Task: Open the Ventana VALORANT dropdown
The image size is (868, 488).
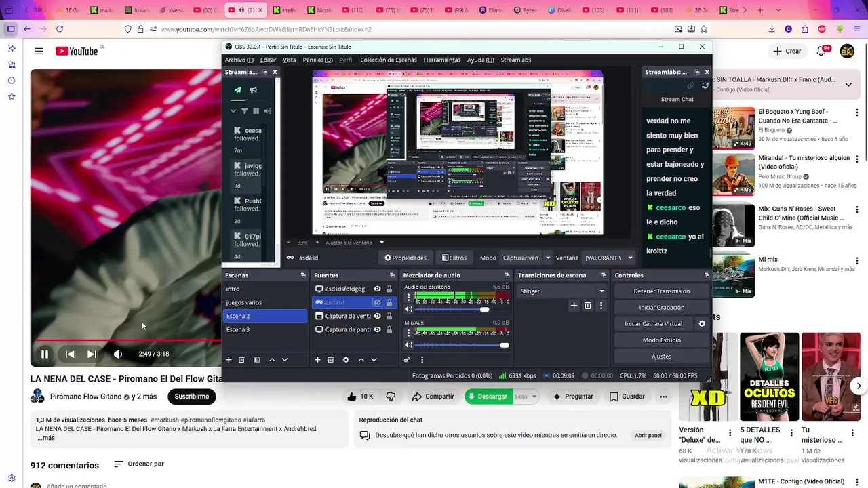Action: click(609, 258)
